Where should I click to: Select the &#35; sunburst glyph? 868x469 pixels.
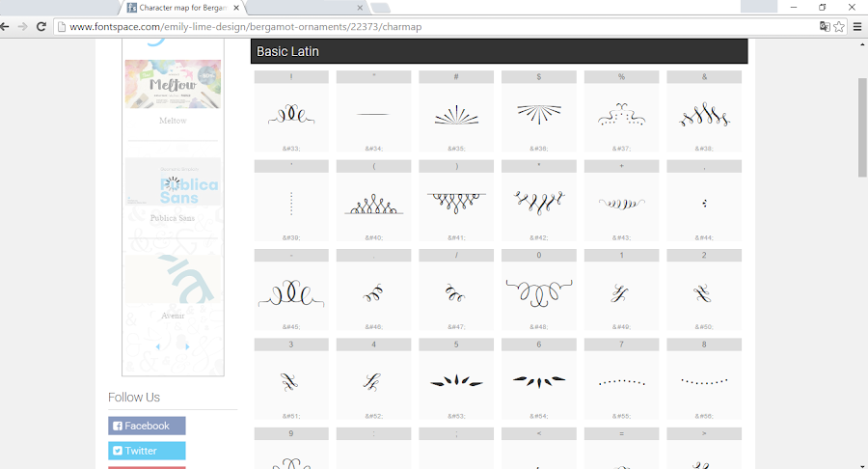pos(456,115)
